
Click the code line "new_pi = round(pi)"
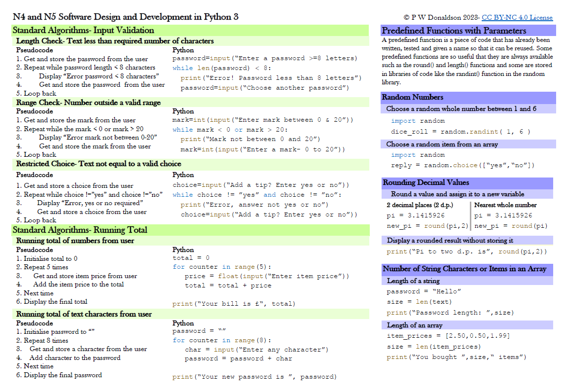click(x=511, y=225)
